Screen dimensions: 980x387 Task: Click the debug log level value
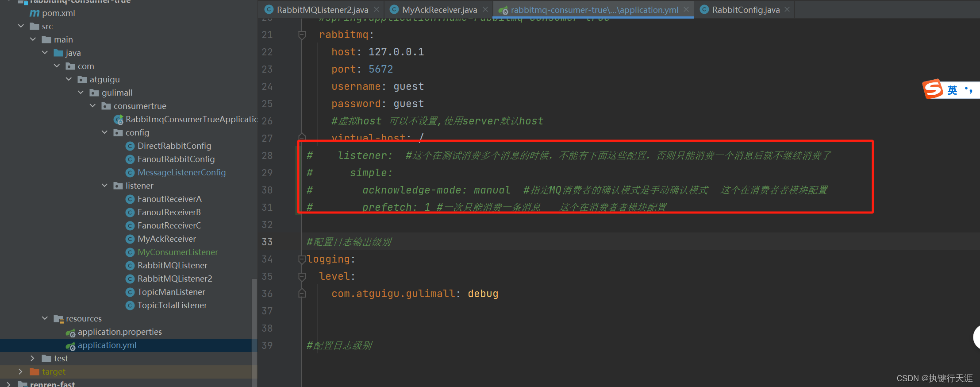[483, 294]
